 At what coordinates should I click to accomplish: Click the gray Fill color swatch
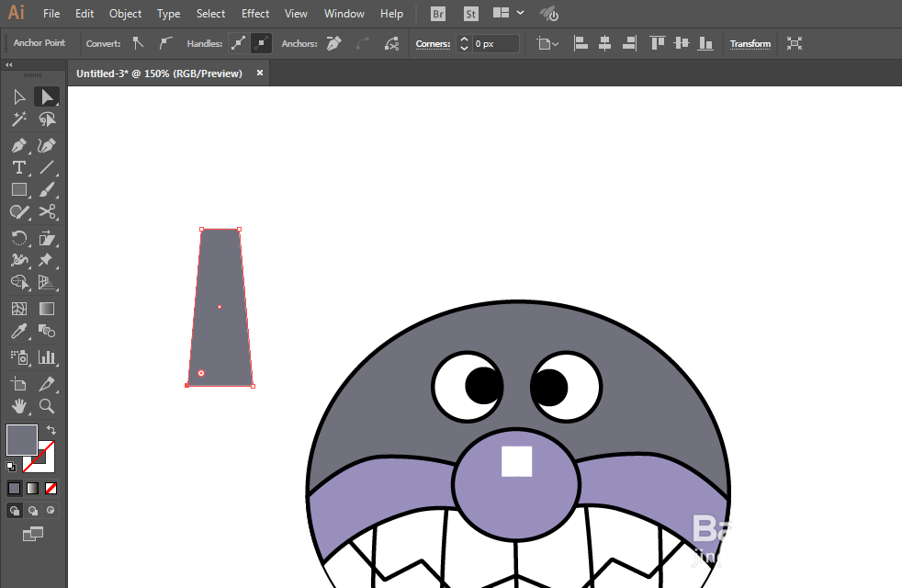tap(22, 440)
